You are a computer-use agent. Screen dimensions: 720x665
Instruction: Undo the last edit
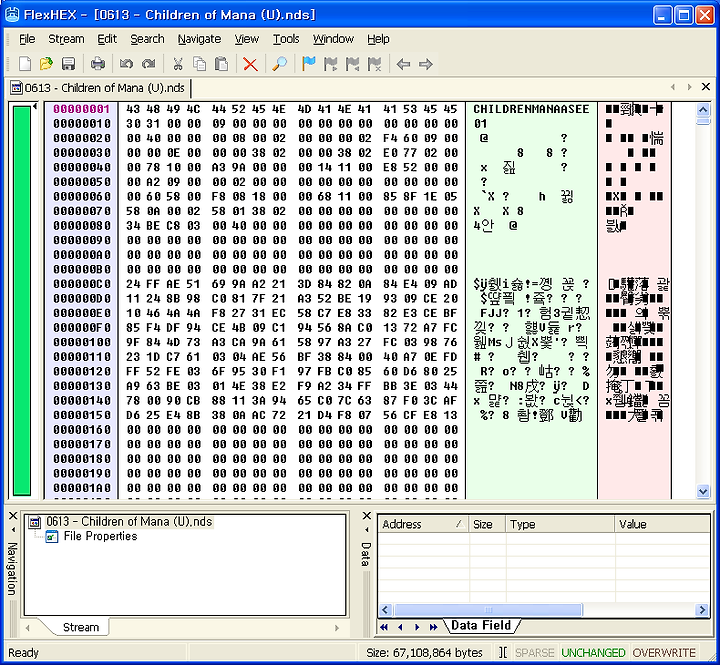click(x=126, y=64)
